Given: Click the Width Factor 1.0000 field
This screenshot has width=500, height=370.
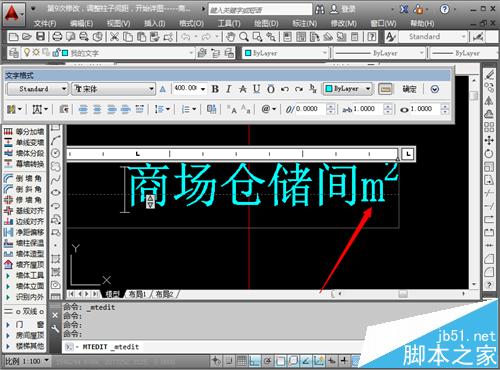Looking at the screenshot, I should click(424, 109).
